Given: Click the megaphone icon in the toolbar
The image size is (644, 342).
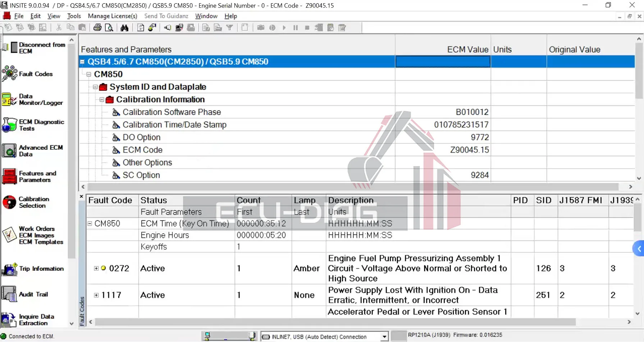Looking at the screenshot, I should [168, 28].
